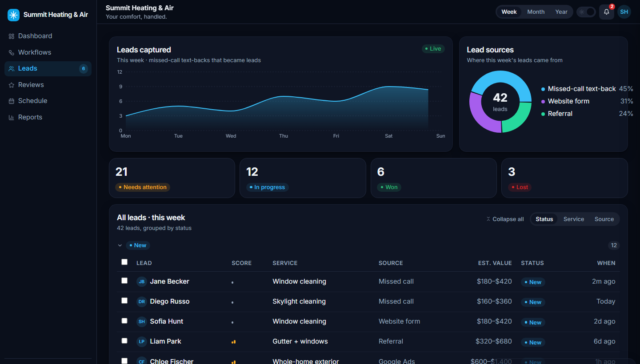Click the New status pill for Liam Park

pyautogui.click(x=533, y=342)
